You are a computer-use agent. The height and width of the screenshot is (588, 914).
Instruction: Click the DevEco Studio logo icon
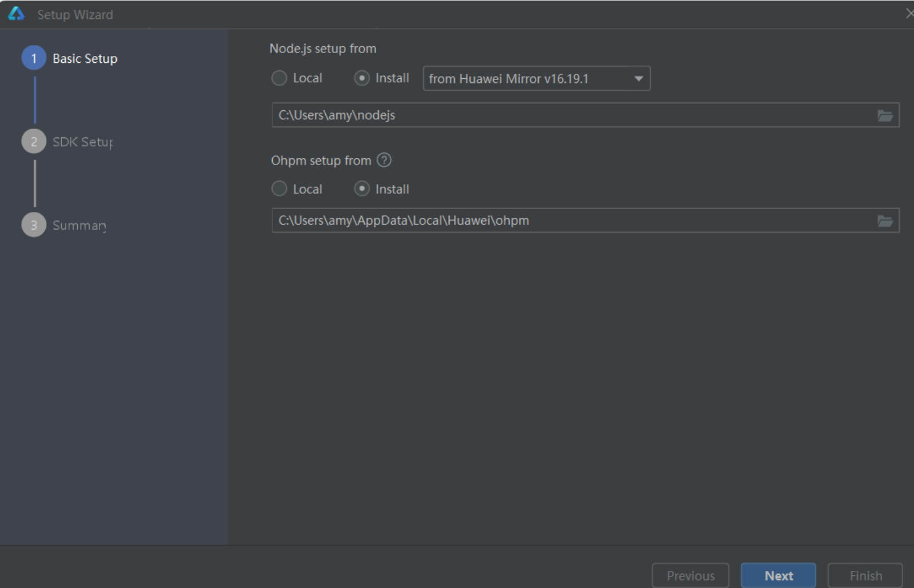[x=16, y=14]
